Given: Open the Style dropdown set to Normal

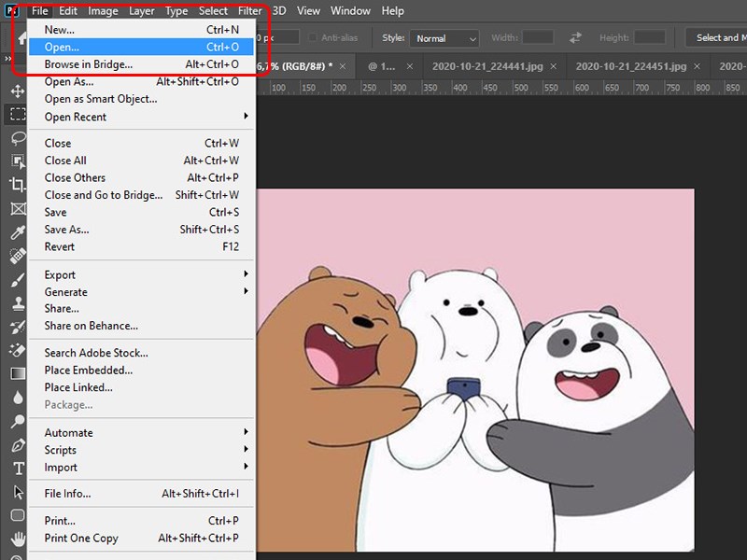Looking at the screenshot, I should click(445, 38).
